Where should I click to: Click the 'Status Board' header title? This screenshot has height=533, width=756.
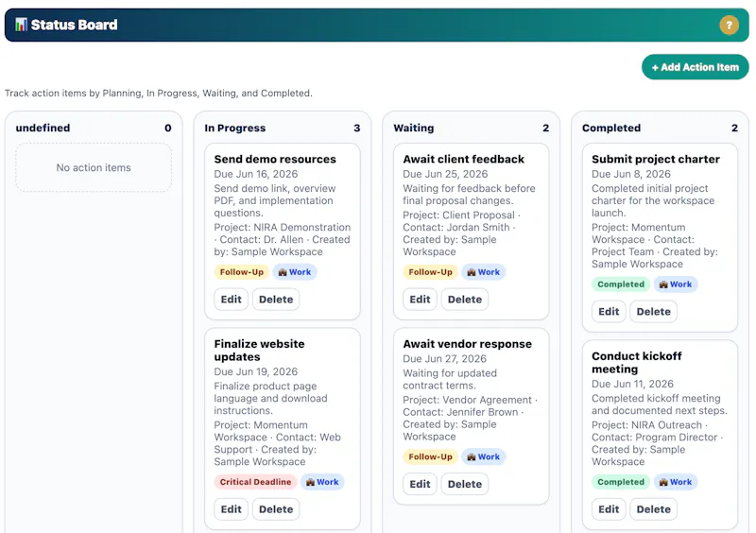point(75,25)
